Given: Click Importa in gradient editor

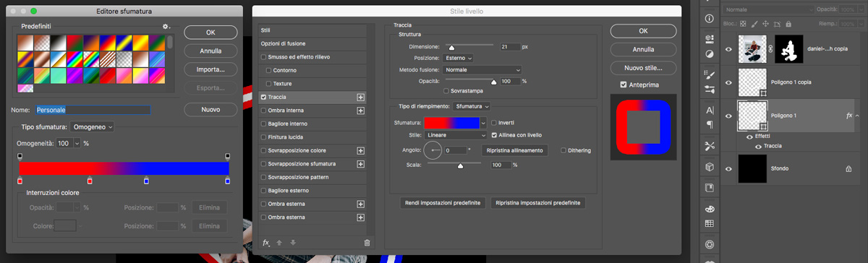Looking at the screenshot, I should [x=210, y=69].
